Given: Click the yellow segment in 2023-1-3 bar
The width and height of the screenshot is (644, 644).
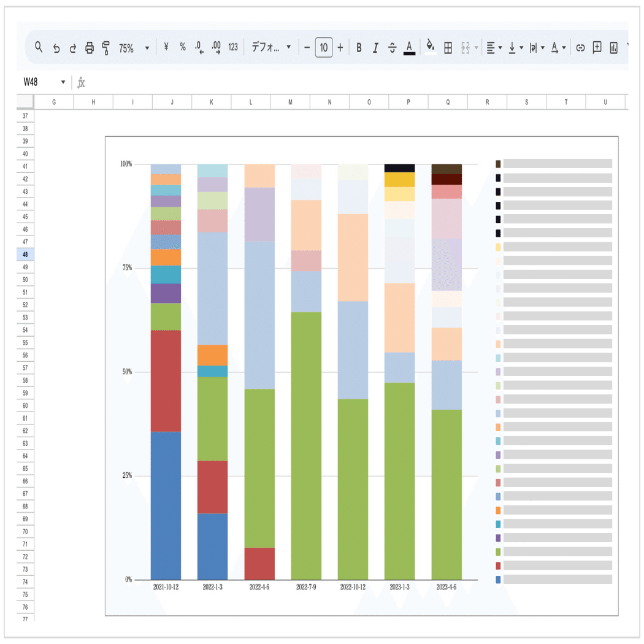Looking at the screenshot, I should (400, 180).
